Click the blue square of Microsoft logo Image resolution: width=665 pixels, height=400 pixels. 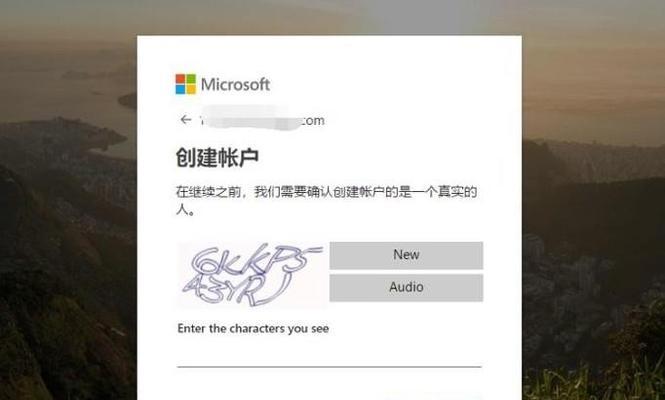pos(180,89)
